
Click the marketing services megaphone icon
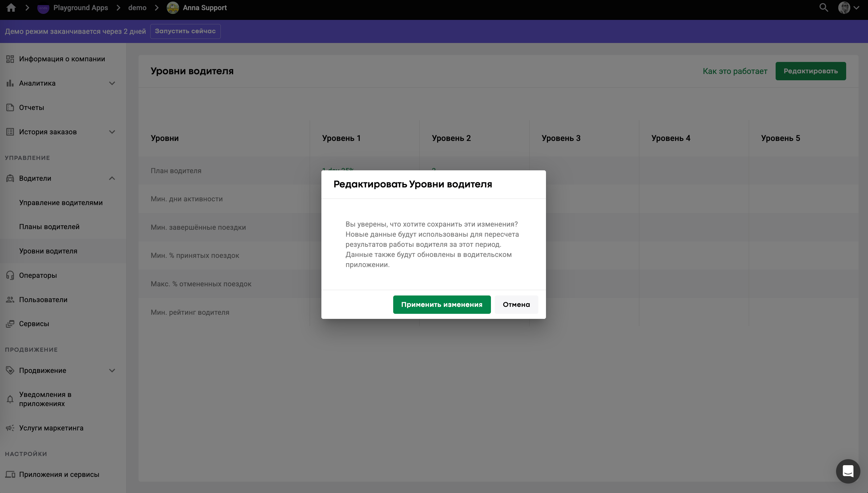click(10, 428)
